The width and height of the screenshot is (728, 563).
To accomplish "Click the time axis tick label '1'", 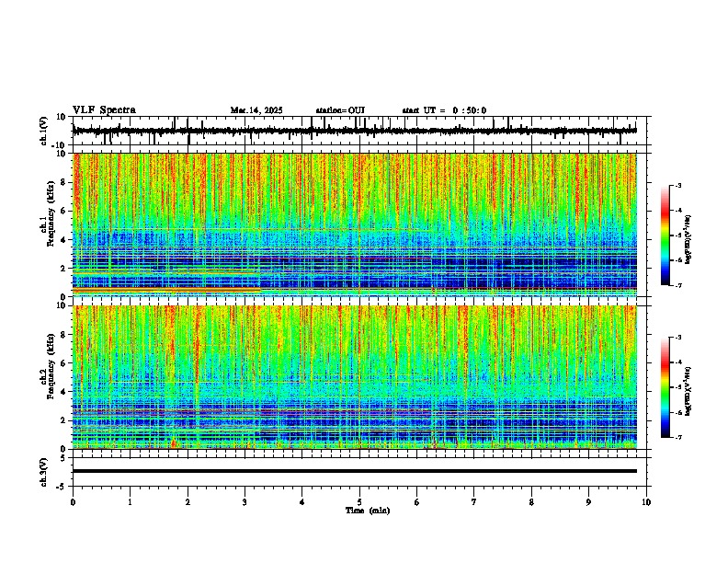I will tap(130, 502).
